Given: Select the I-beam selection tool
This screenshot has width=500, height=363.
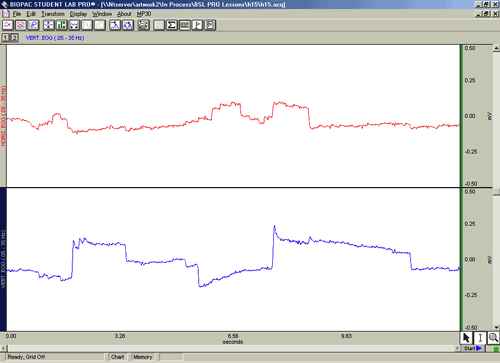Looking at the screenshot, I should coord(480,338).
